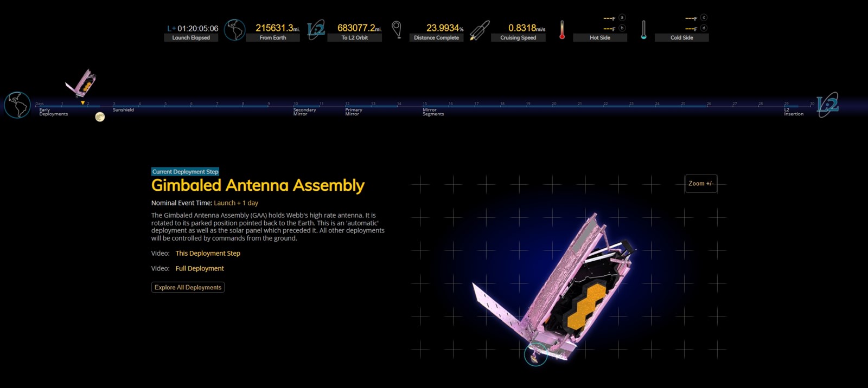
Task: Select L2 Insertion timeline milestone
Action: pyautogui.click(x=793, y=112)
